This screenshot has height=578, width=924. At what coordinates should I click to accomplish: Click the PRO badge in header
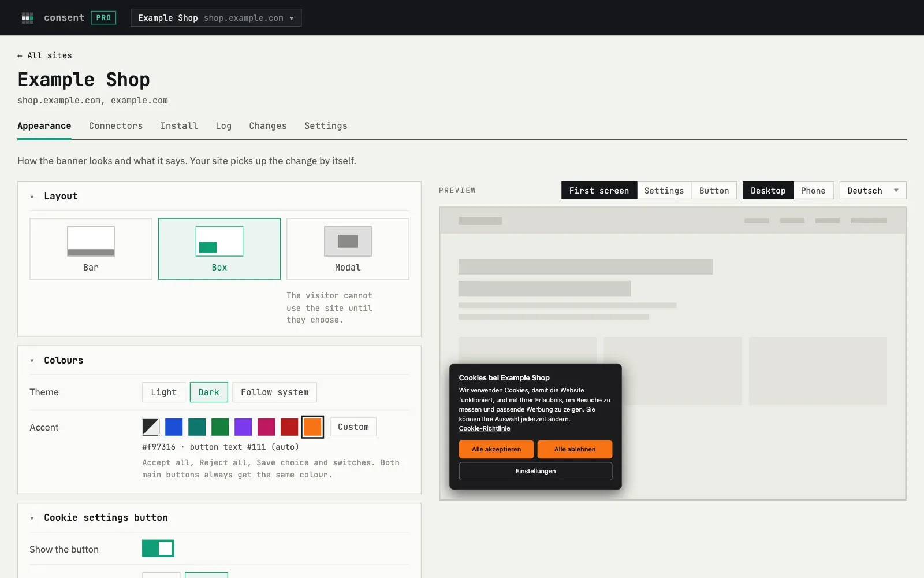(x=103, y=18)
